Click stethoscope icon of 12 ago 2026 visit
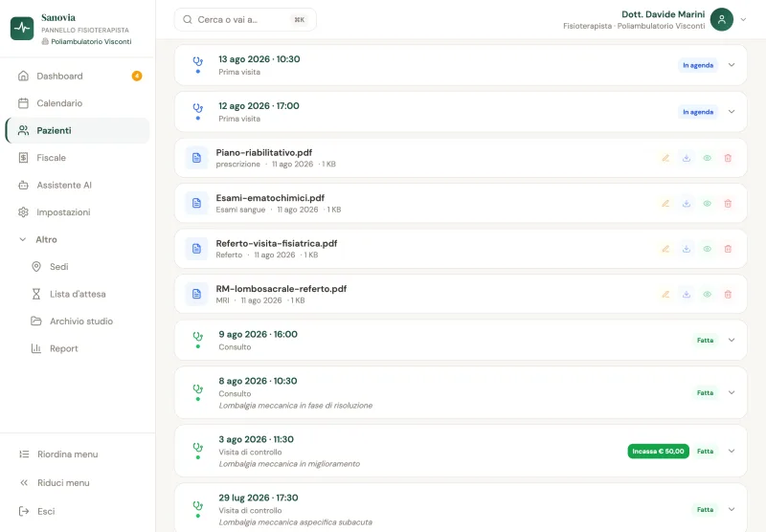 198,108
